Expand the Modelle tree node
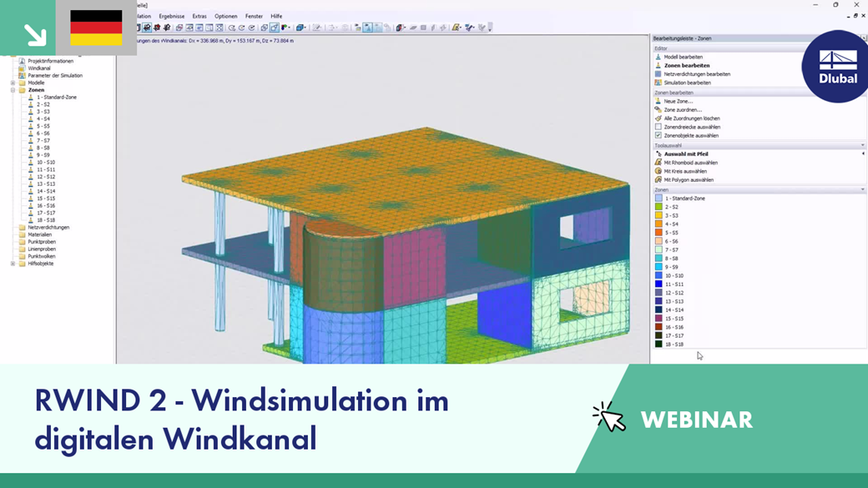Screen dimensions: 868x488 [x=13, y=83]
